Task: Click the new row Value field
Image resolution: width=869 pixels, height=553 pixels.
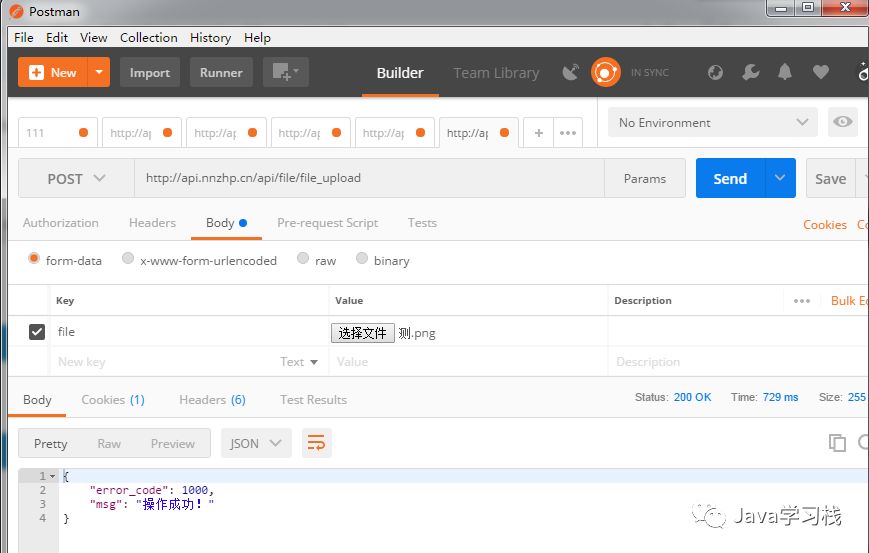Action: [x=468, y=362]
